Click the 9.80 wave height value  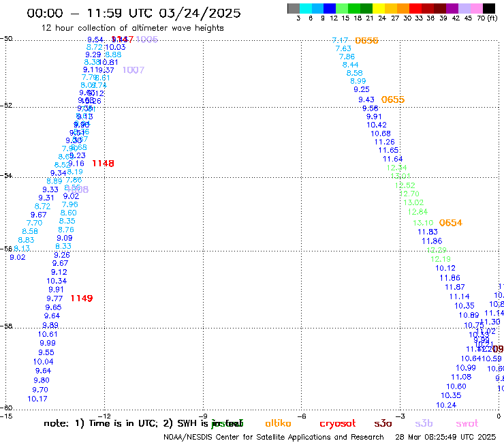click(42, 380)
